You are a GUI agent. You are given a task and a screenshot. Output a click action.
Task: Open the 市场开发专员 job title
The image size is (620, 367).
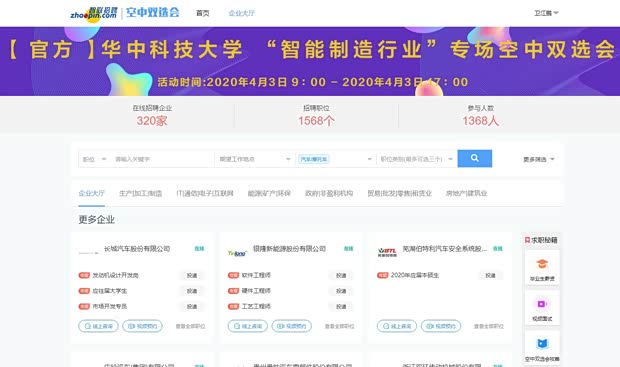tap(110, 306)
